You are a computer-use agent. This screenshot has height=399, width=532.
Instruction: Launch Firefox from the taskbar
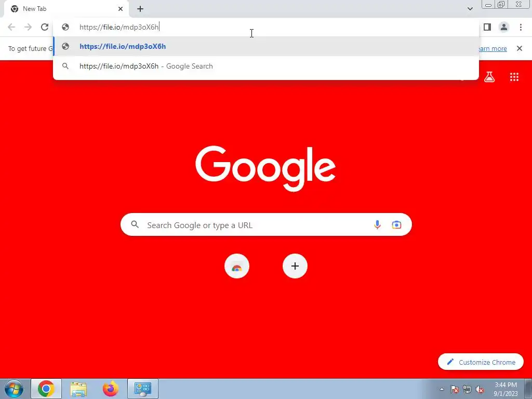coord(111,389)
